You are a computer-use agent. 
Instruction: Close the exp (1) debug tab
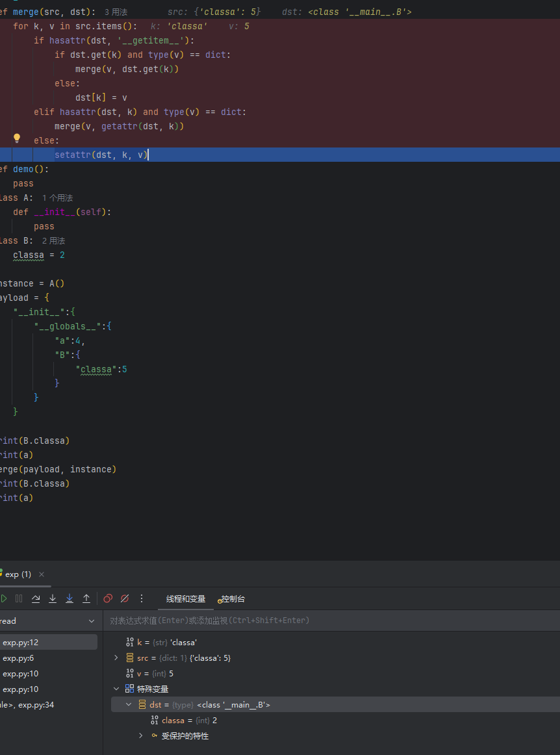click(42, 574)
